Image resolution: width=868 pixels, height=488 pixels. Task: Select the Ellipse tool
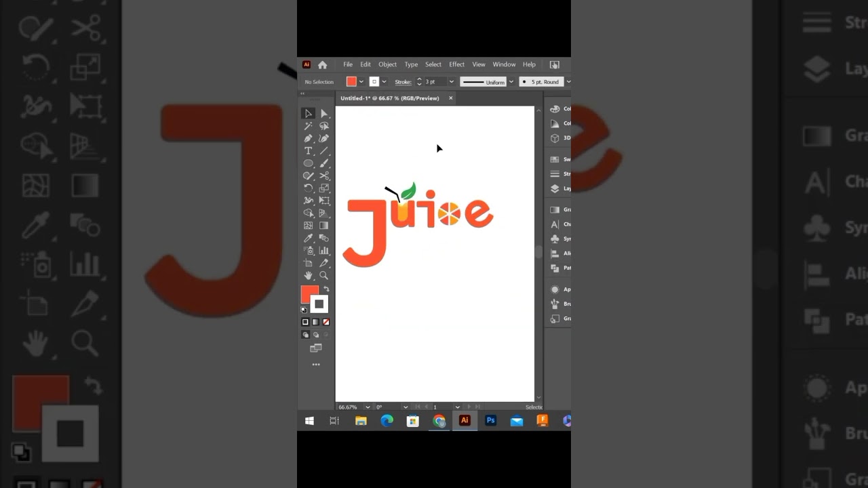click(x=308, y=163)
